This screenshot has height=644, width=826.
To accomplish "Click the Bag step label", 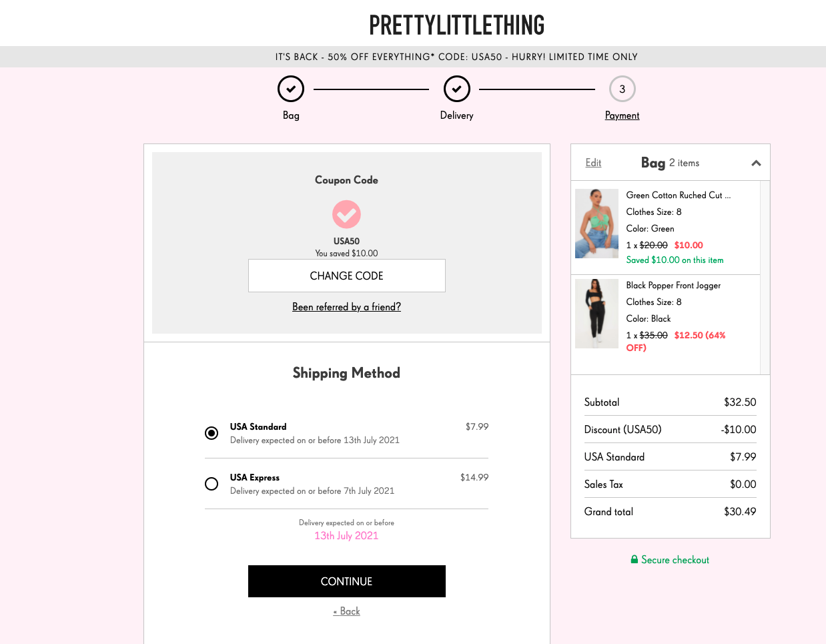I will [291, 115].
